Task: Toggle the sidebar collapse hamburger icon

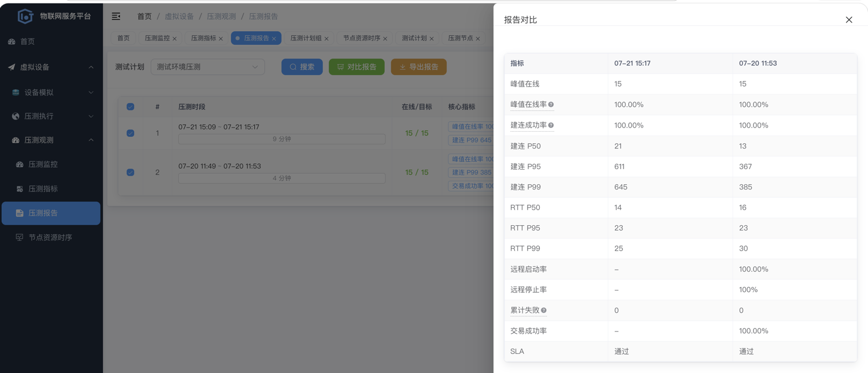Action: click(x=116, y=16)
